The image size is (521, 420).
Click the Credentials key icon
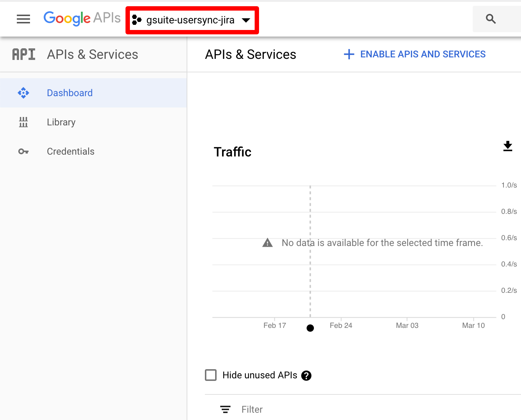coord(23,151)
